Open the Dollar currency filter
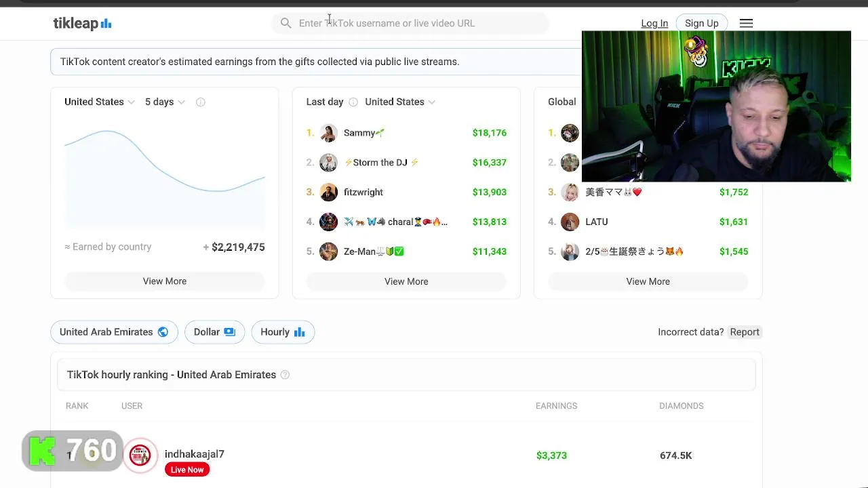The width and height of the screenshot is (868, 488). tap(214, 332)
